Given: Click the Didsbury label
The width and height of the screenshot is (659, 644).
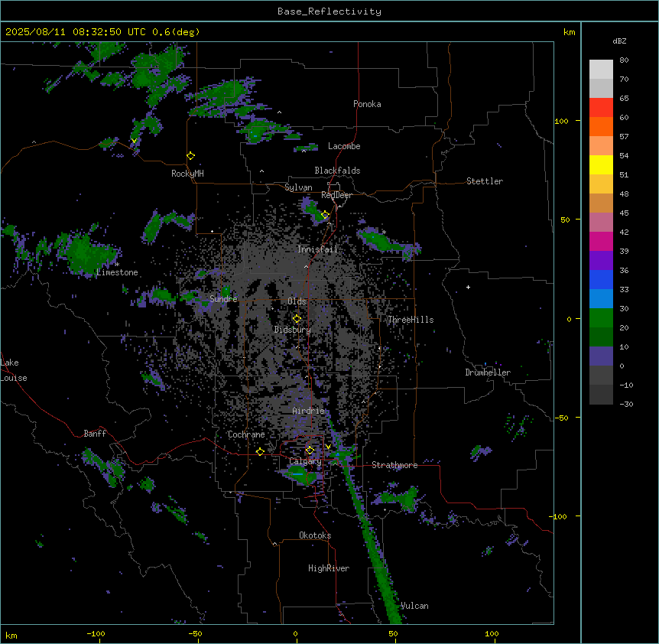Looking at the screenshot, I should click(293, 330).
